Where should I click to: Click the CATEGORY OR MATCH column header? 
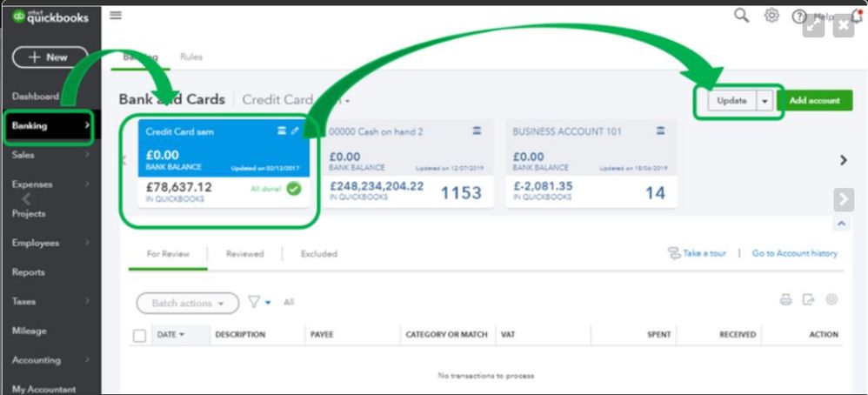[446, 335]
